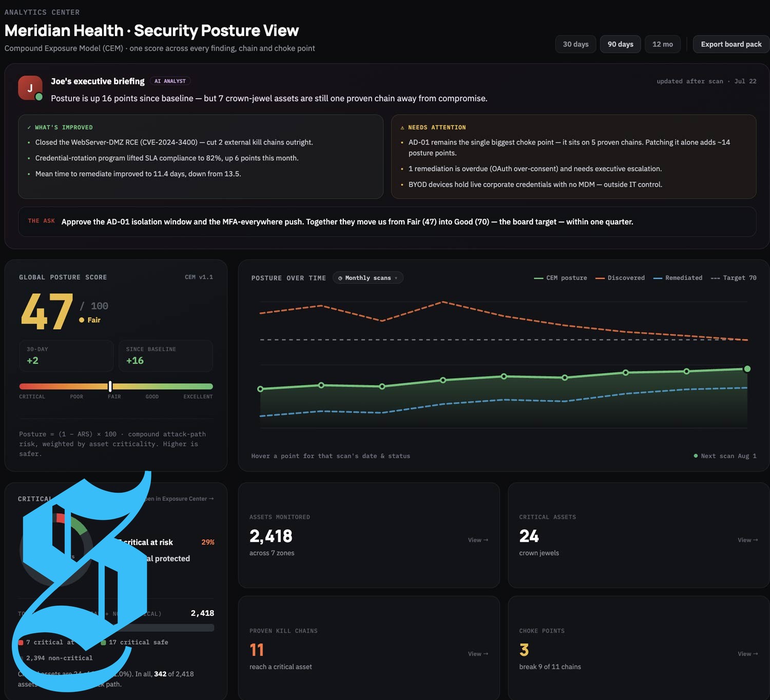Select the 12 mo range tab
Viewport: 770px width, 700px height.
click(x=663, y=44)
